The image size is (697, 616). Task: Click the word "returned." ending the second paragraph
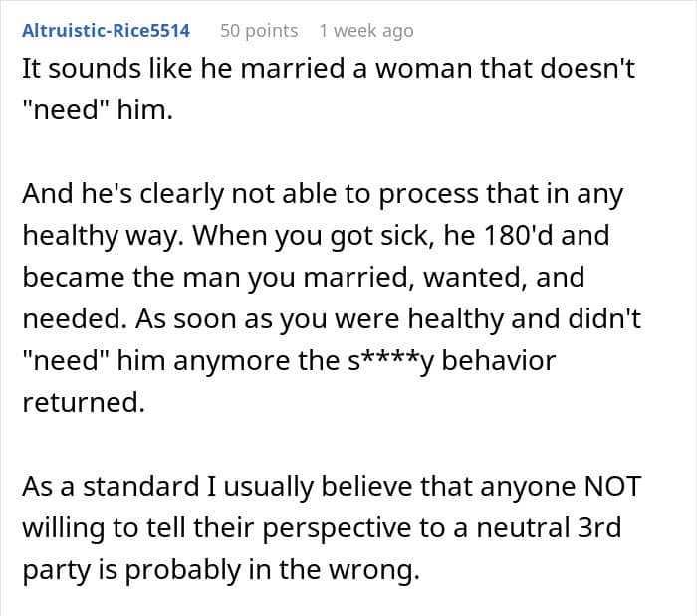tap(84, 403)
